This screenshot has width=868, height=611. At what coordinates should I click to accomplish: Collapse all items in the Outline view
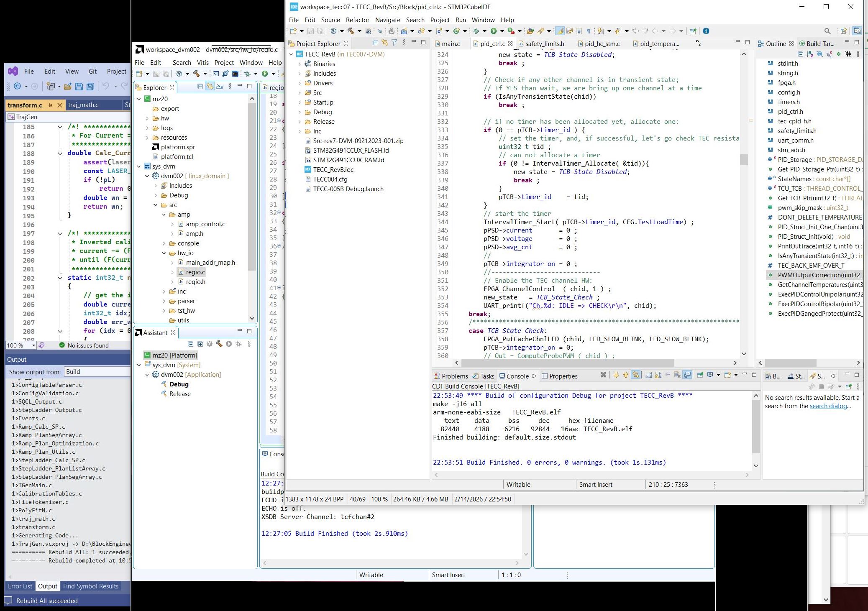pos(800,54)
